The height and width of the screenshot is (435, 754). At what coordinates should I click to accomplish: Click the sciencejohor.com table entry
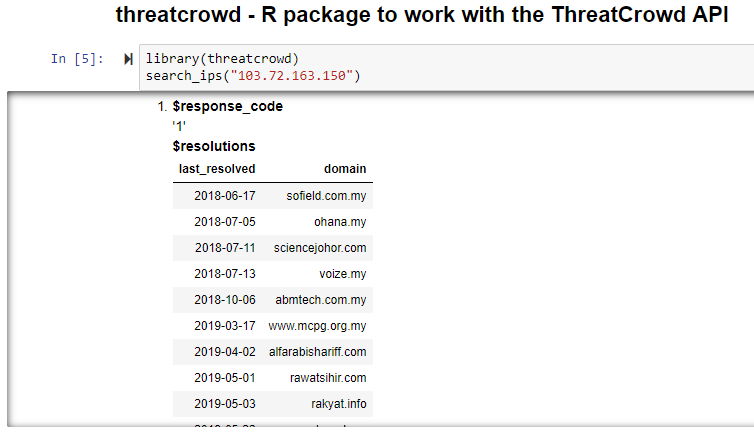pyautogui.click(x=320, y=248)
